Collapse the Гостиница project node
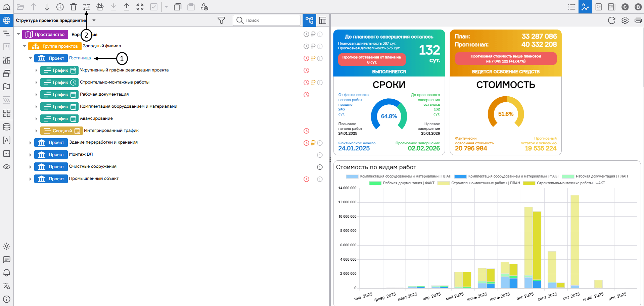Image resolution: width=644 pixels, height=306 pixels. pyautogui.click(x=31, y=58)
